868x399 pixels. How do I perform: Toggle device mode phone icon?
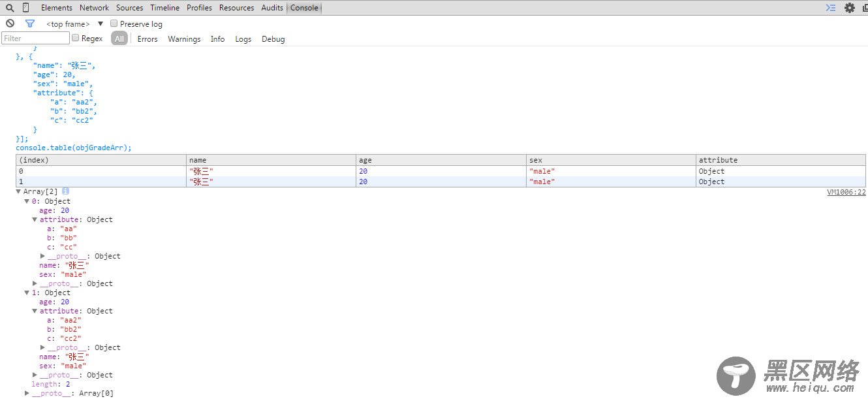[25, 8]
